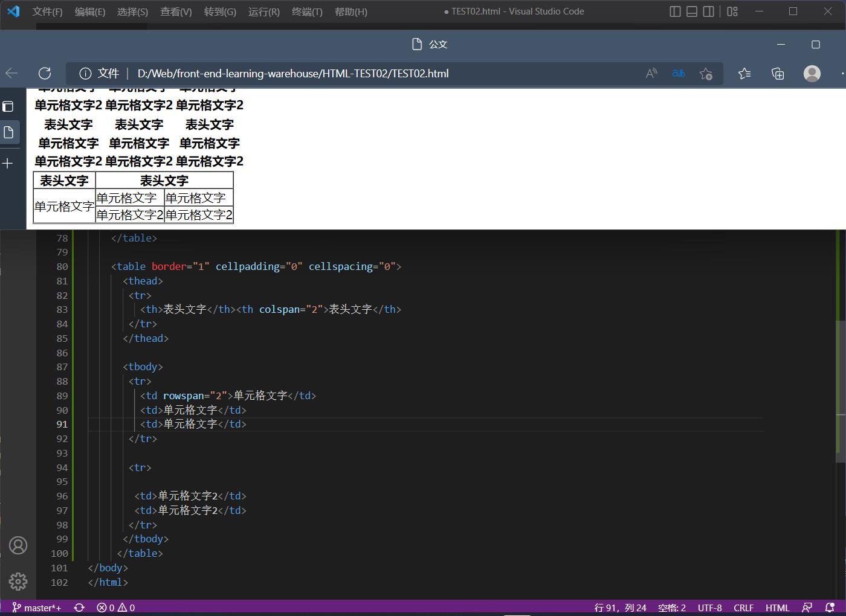Toggle primary sidebar visibility
Viewport: 846px width, 616px height.
[x=675, y=11]
